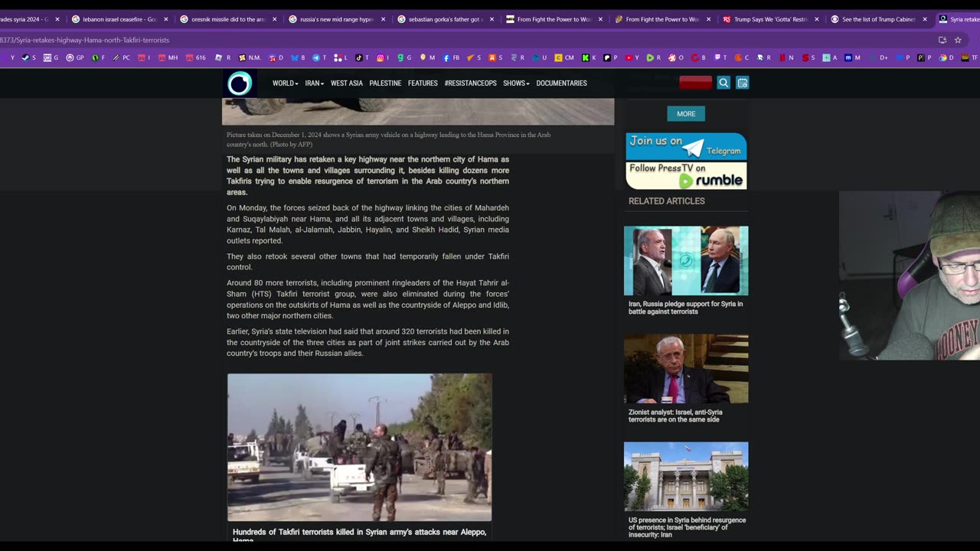Screen dimensions: 980x551
Task: Close the 'lebanon israel ceasefire' tab
Action: [x=165, y=19]
